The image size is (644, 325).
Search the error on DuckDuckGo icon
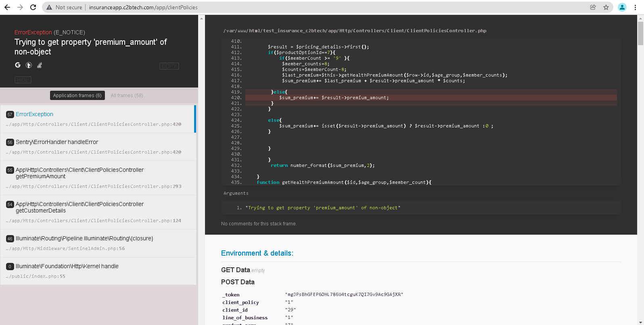(x=29, y=65)
